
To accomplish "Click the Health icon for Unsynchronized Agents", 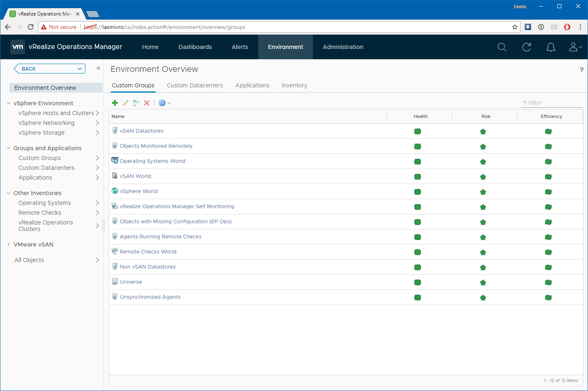I will [418, 298].
